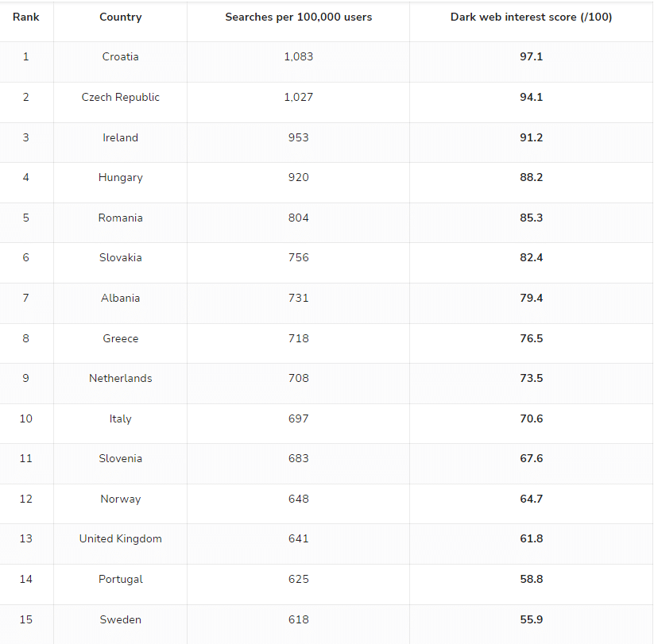Select the Searches per 100,000 users header

point(299,17)
